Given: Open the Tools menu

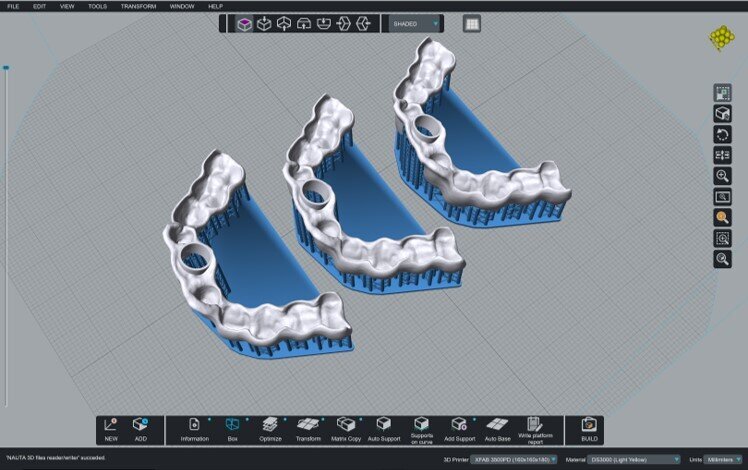Looking at the screenshot, I should pyautogui.click(x=97, y=6).
